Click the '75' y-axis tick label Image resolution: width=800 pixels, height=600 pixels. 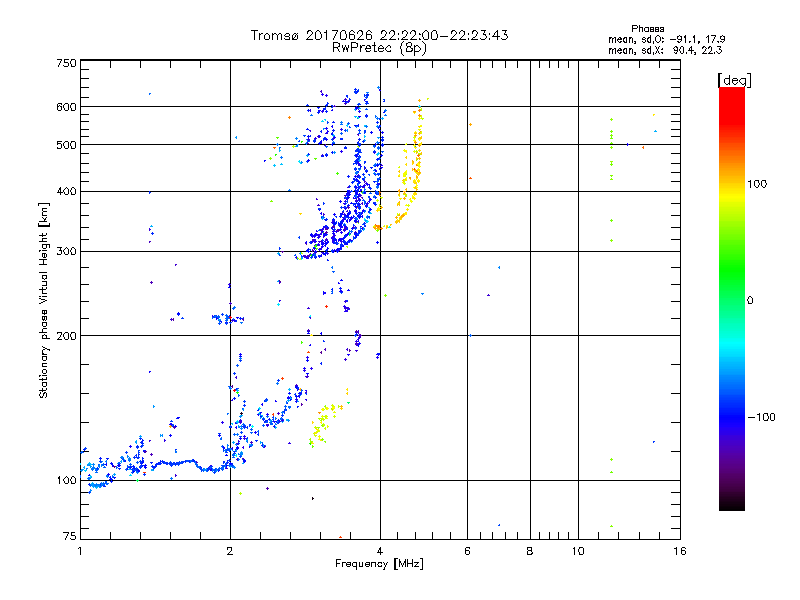tap(69, 538)
